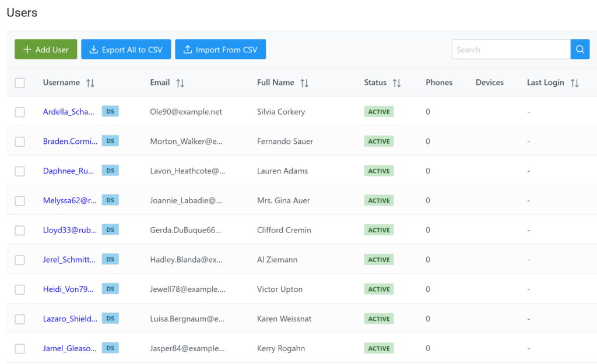This screenshot has height=364, width=597.
Task: Click the DS badge beside Lloyd33 row
Action: [x=110, y=229]
